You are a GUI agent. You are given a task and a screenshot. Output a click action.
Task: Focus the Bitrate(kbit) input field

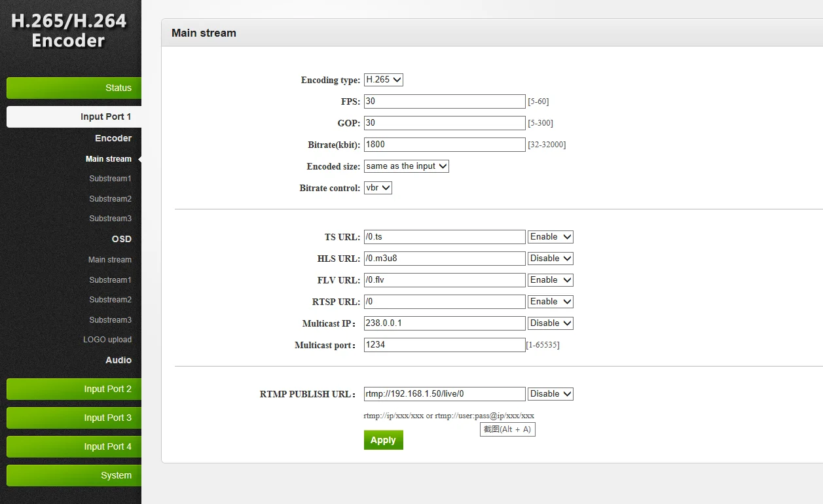coord(445,145)
